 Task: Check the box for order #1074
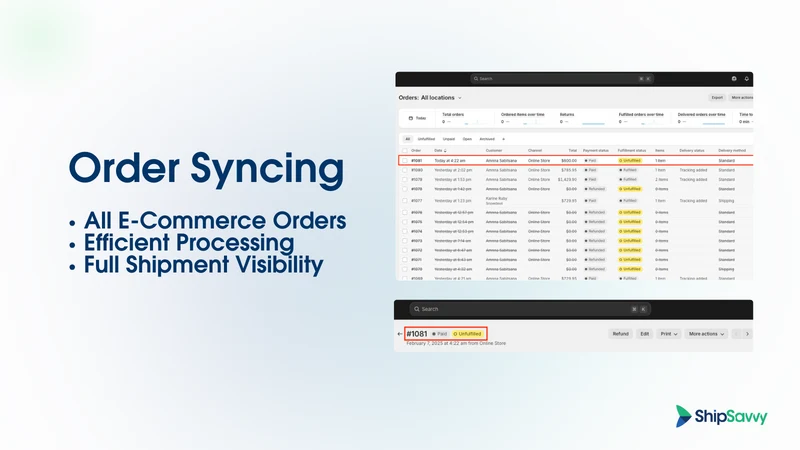[x=405, y=231]
